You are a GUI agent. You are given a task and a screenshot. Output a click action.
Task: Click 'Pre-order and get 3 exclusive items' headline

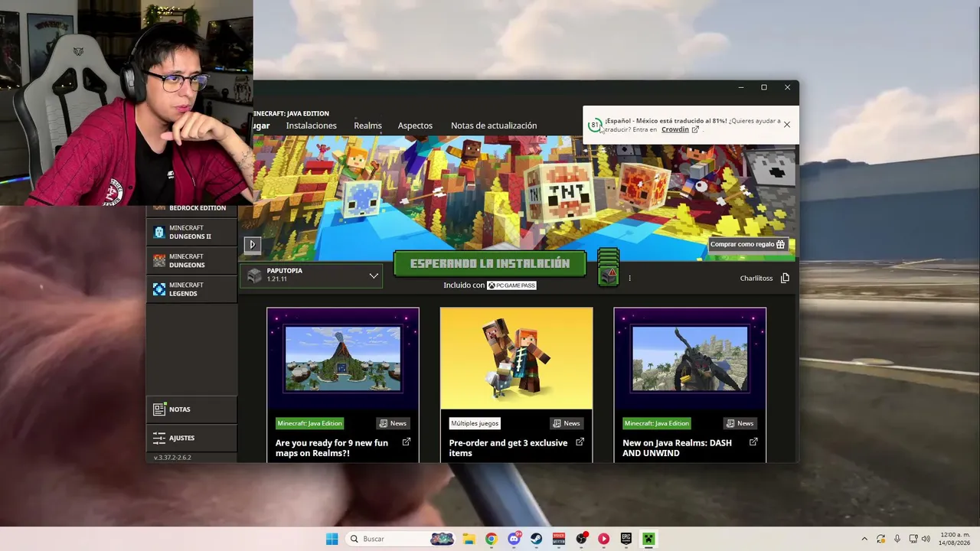pyautogui.click(x=508, y=448)
